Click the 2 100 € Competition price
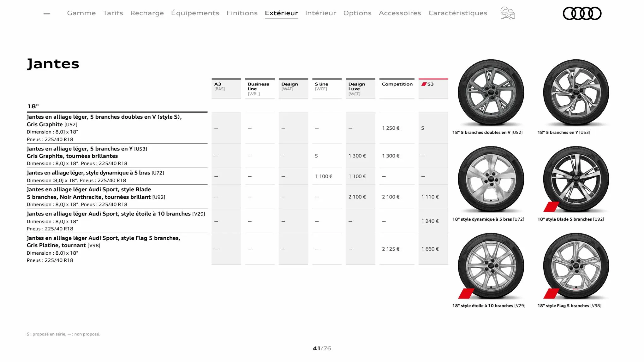 point(391,197)
